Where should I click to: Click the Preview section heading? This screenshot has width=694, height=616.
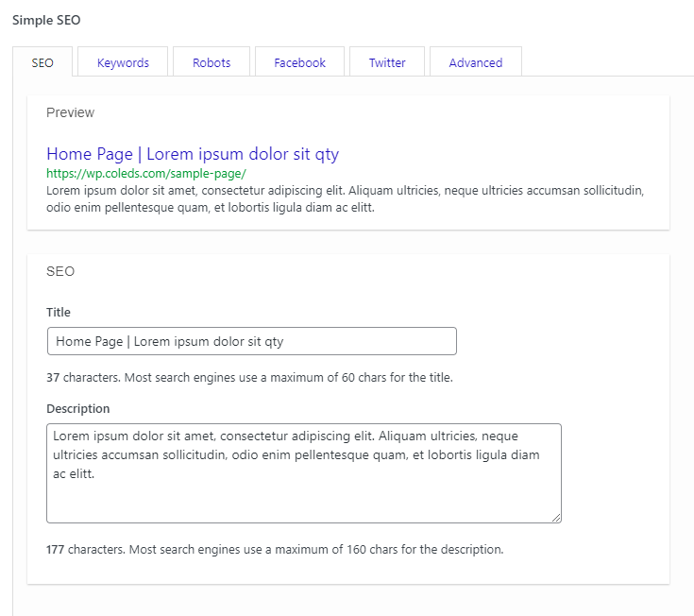pyautogui.click(x=71, y=112)
